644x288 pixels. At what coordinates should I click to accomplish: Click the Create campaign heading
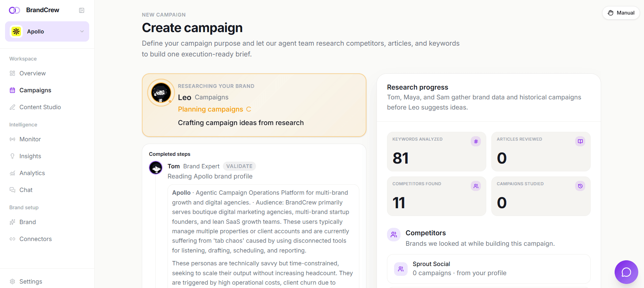point(192,28)
